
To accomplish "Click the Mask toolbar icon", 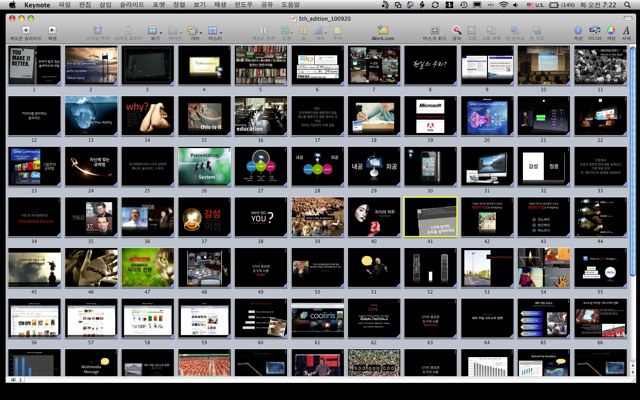I will [x=435, y=31].
